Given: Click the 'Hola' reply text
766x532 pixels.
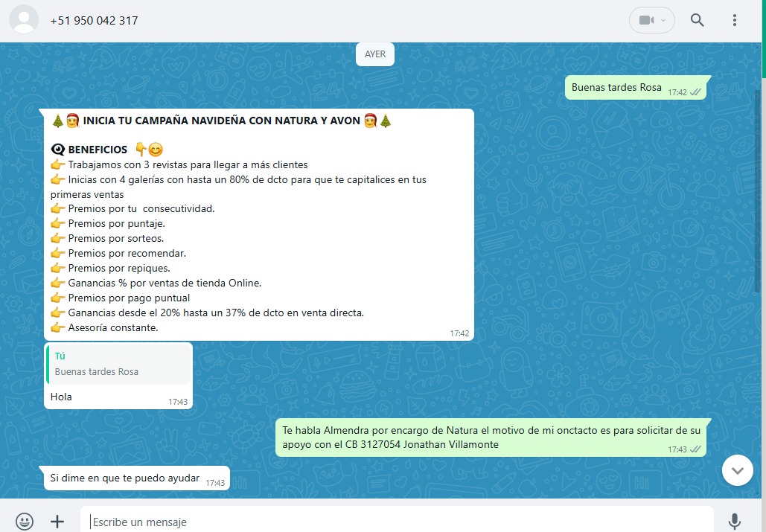Looking at the screenshot, I should [x=62, y=397].
